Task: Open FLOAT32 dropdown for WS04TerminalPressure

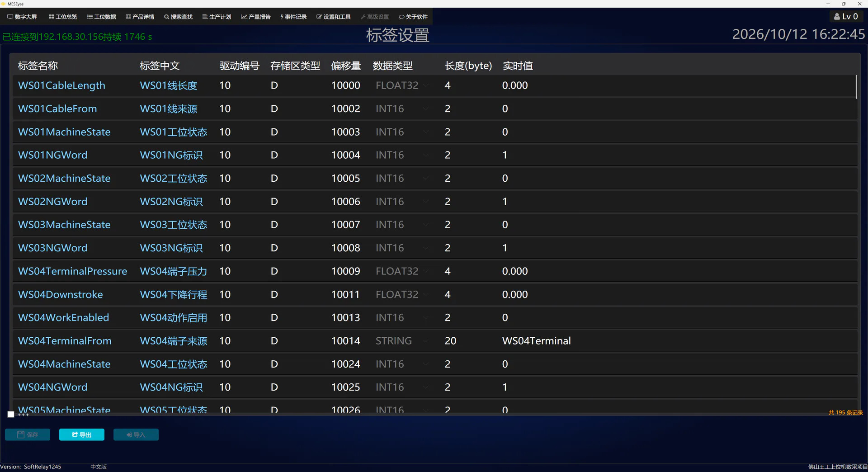Action: point(425,271)
